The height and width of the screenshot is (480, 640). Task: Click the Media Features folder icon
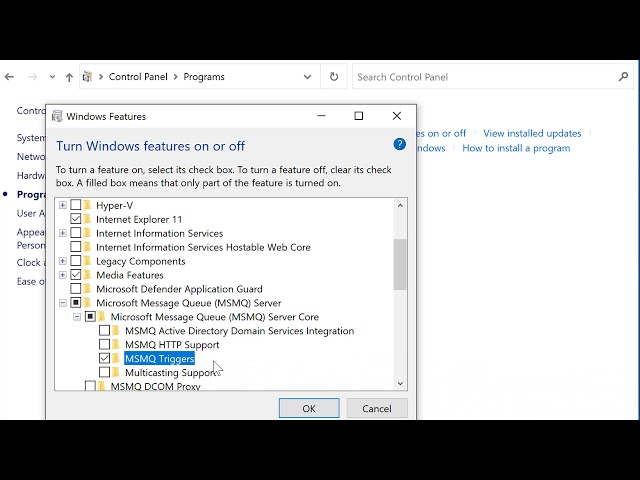click(x=87, y=275)
